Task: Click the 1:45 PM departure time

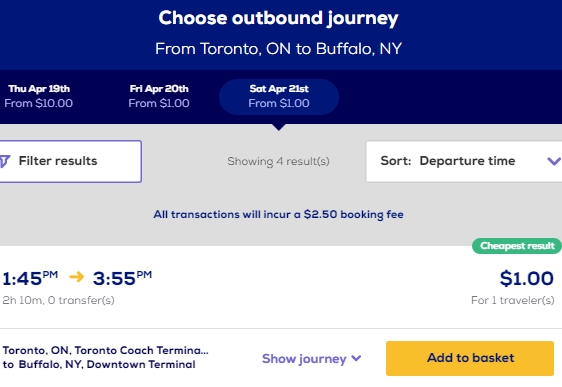Action: [x=30, y=278]
